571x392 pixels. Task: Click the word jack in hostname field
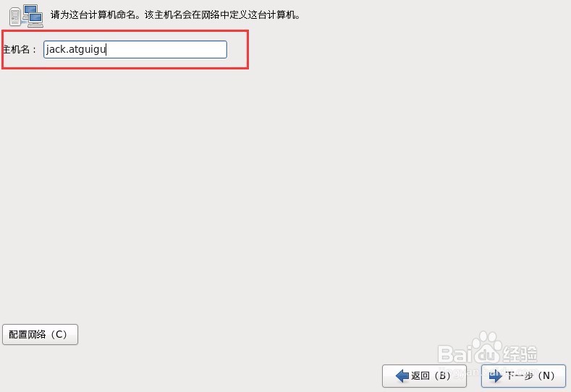tap(56, 49)
